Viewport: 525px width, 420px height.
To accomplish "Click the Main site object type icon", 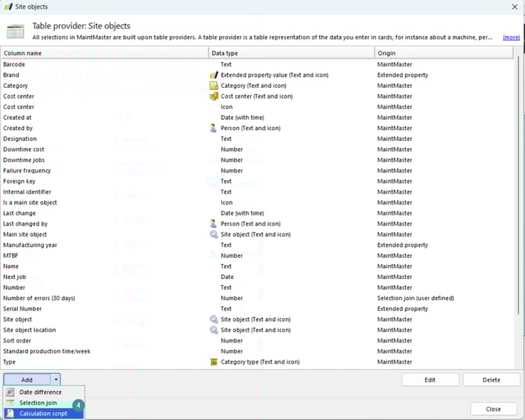I will pyautogui.click(x=213, y=234).
